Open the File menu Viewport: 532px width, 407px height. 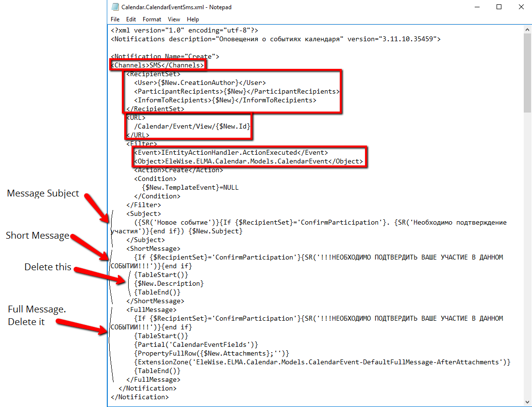(x=115, y=19)
